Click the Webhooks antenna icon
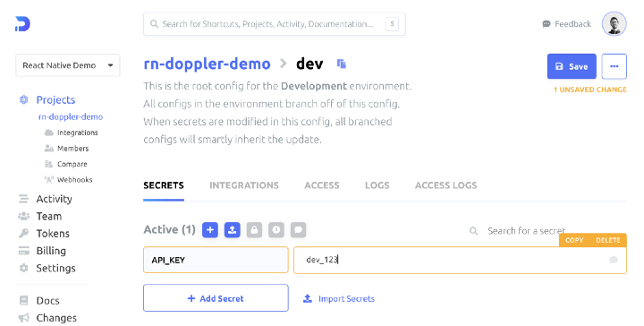Image resolution: width=644 pixels, height=326 pixels. pyautogui.click(x=49, y=180)
